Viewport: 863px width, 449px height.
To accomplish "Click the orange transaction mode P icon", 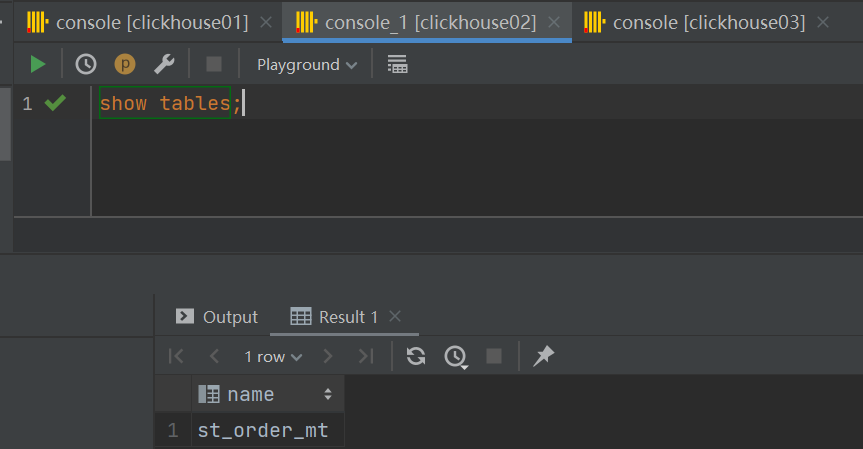I will click(x=125, y=64).
